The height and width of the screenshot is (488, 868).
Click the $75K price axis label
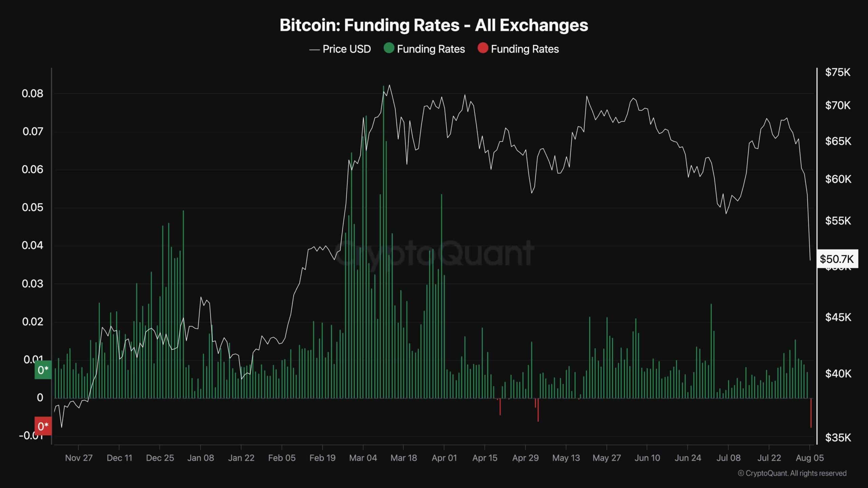coord(838,72)
